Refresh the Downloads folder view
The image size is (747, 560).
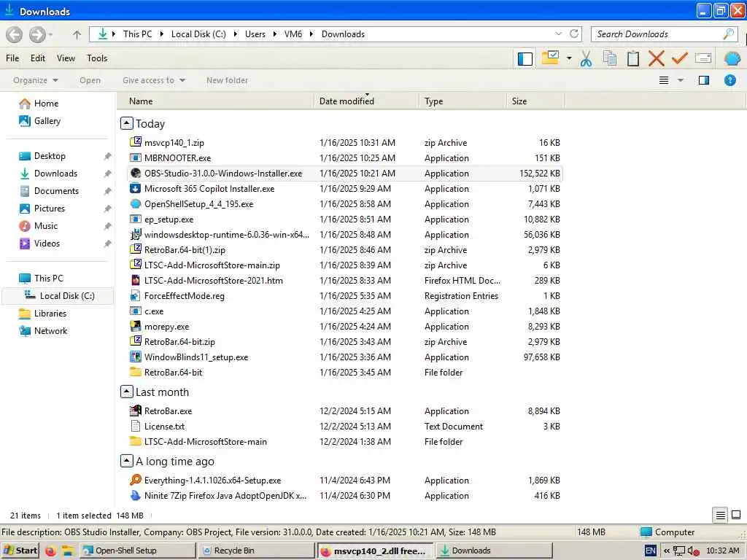pyautogui.click(x=574, y=34)
